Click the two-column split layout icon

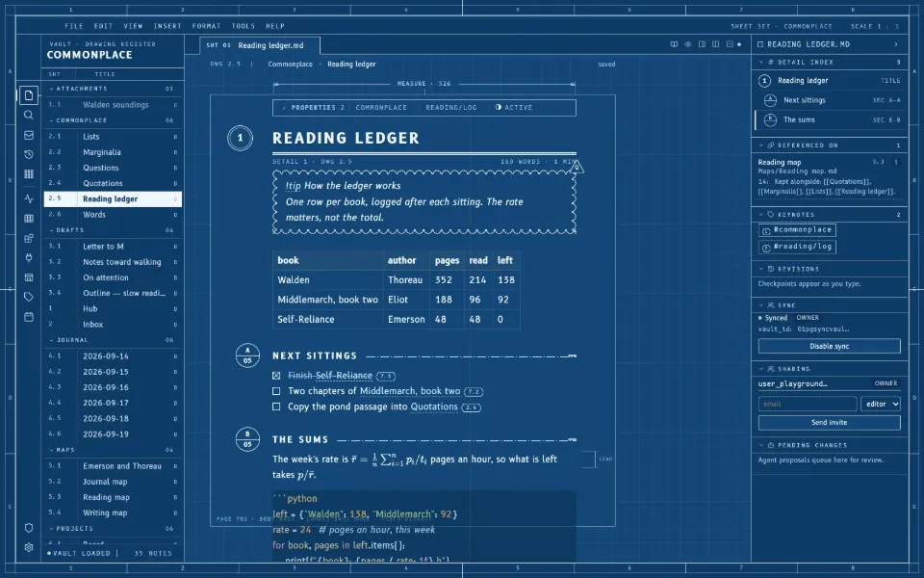(715, 44)
